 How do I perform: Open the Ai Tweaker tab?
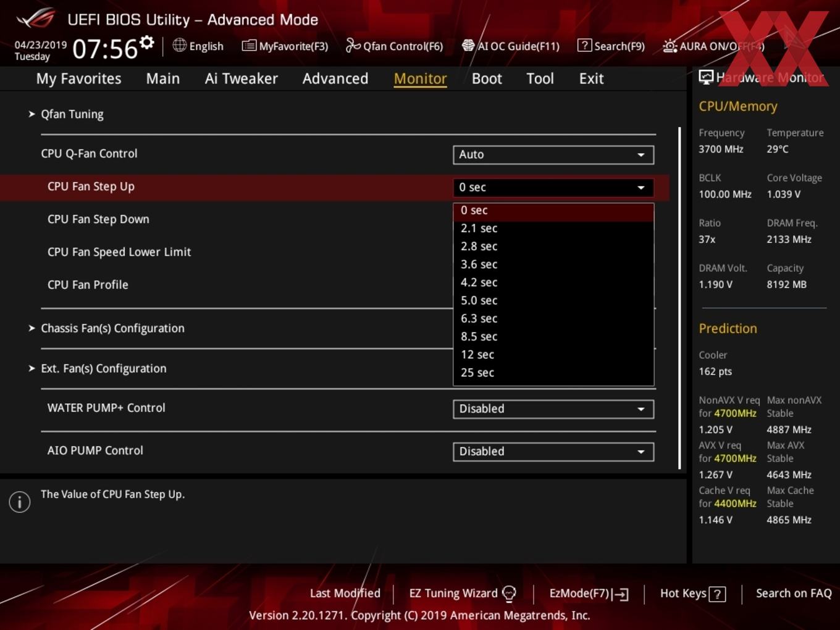(241, 78)
